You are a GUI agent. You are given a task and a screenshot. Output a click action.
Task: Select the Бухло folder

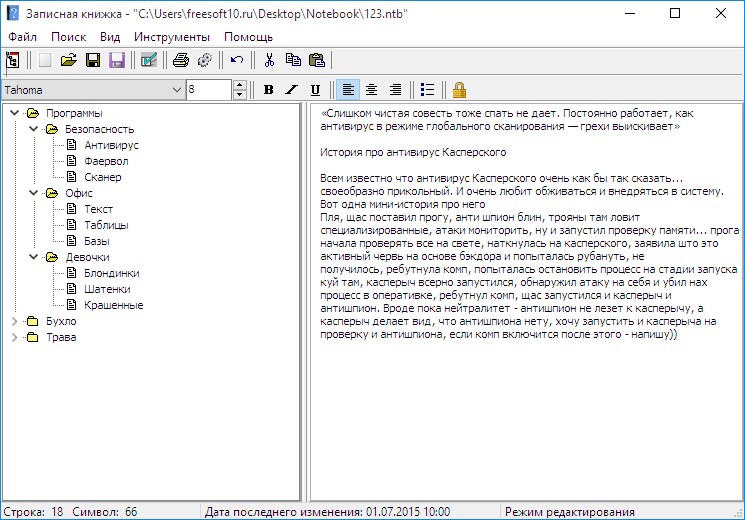(61, 321)
